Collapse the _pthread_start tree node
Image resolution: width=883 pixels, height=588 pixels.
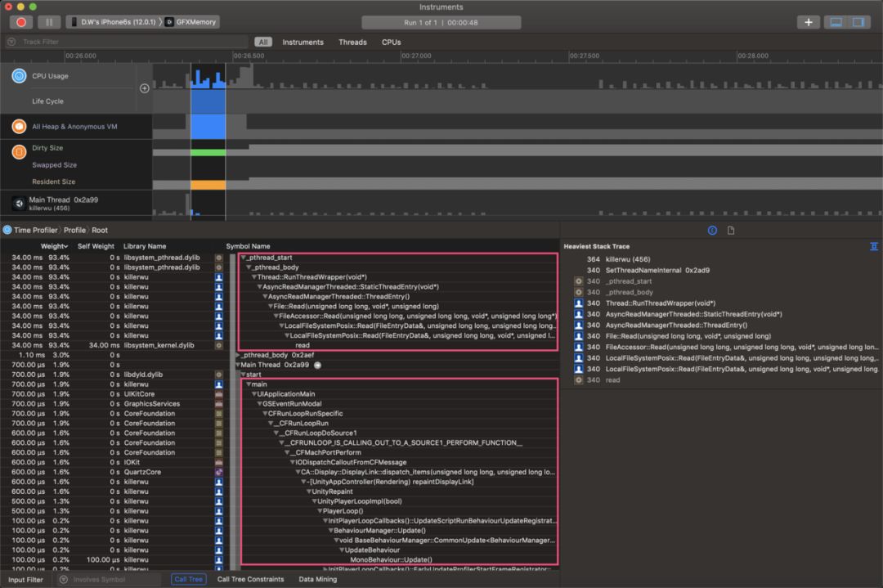(244, 258)
